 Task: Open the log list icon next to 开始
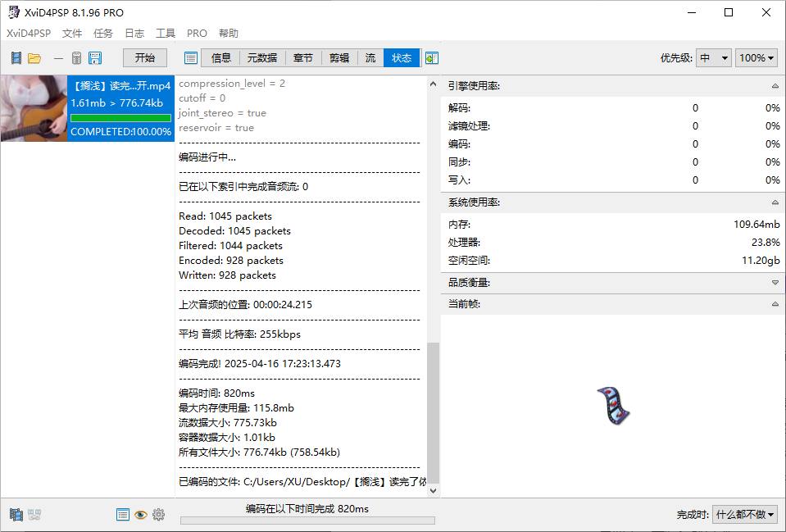pyautogui.click(x=190, y=57)
